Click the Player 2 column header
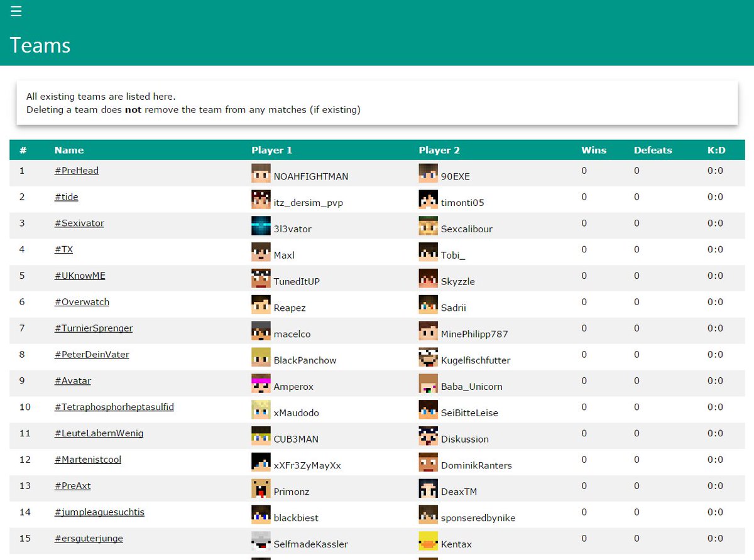Screen dimensions: 754x560 coord(439,151)
